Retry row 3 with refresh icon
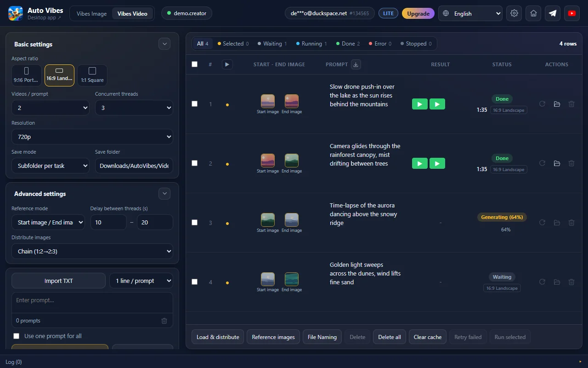588x368 pixels. tap(542, 223)
